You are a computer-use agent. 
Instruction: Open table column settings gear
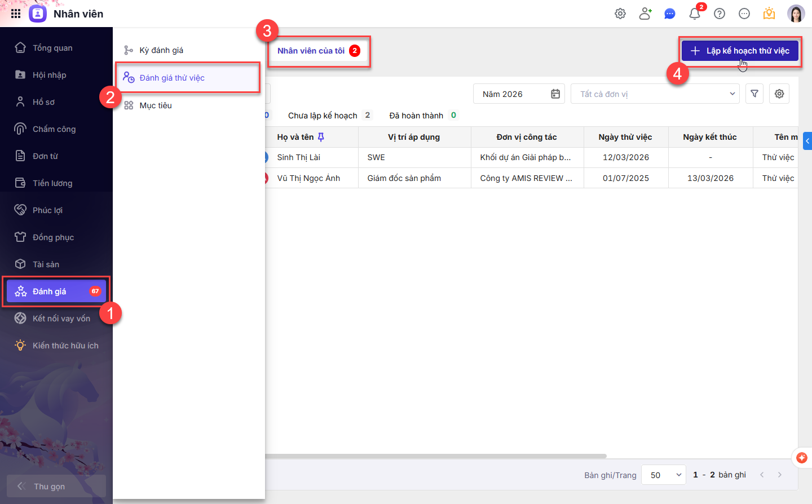[x=779, y=94]
